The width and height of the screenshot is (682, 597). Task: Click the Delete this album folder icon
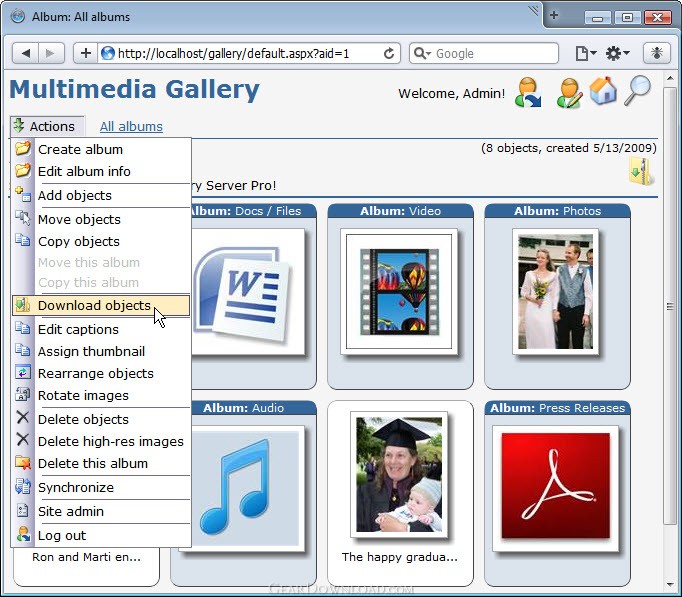point(23,462)
